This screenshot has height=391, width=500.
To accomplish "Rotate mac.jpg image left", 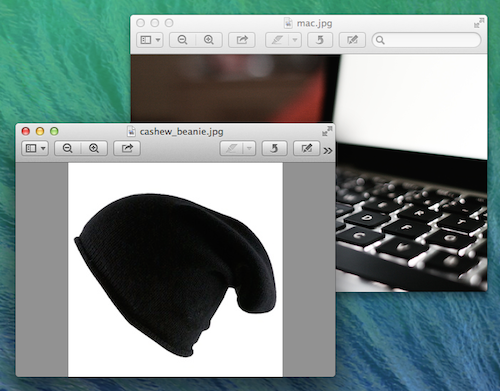I will 320,40.
